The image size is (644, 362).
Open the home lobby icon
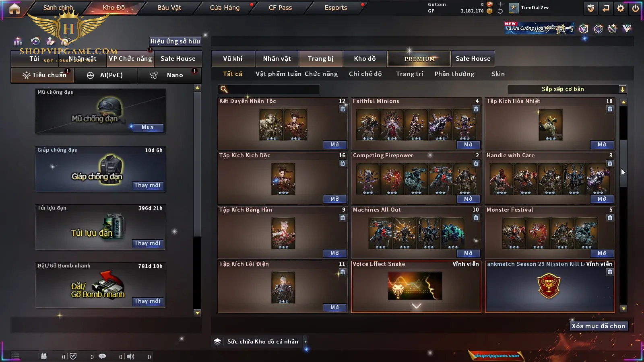(x=14, y=8)
